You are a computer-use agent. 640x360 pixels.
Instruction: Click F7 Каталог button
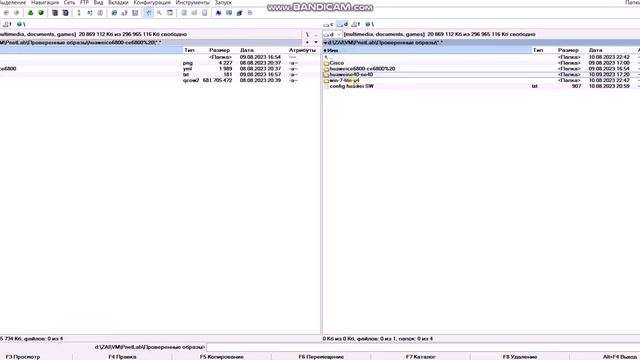point(421,357)
